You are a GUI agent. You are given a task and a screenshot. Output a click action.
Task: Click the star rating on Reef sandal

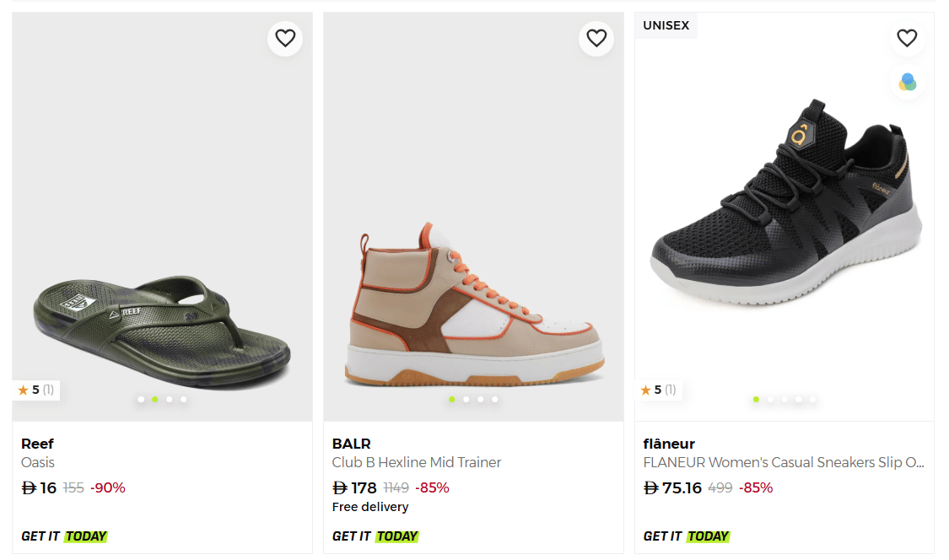click(35, 390)
